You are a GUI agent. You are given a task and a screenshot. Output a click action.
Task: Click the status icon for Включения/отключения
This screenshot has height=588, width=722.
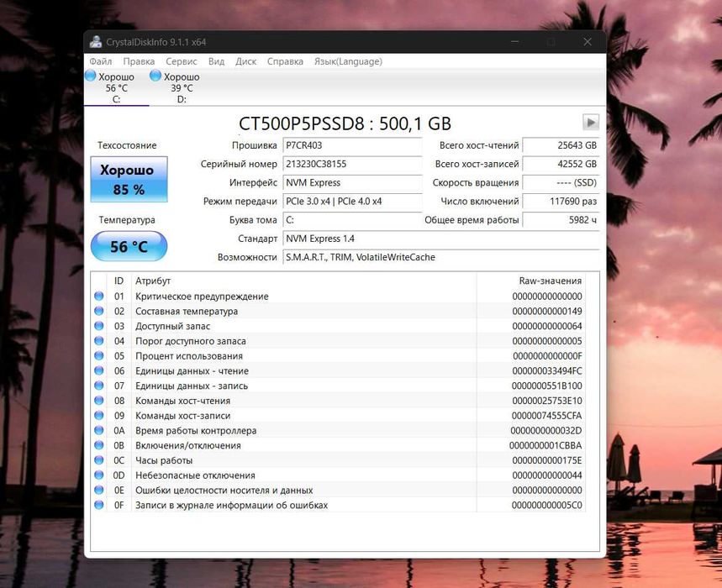click(99, 445)
